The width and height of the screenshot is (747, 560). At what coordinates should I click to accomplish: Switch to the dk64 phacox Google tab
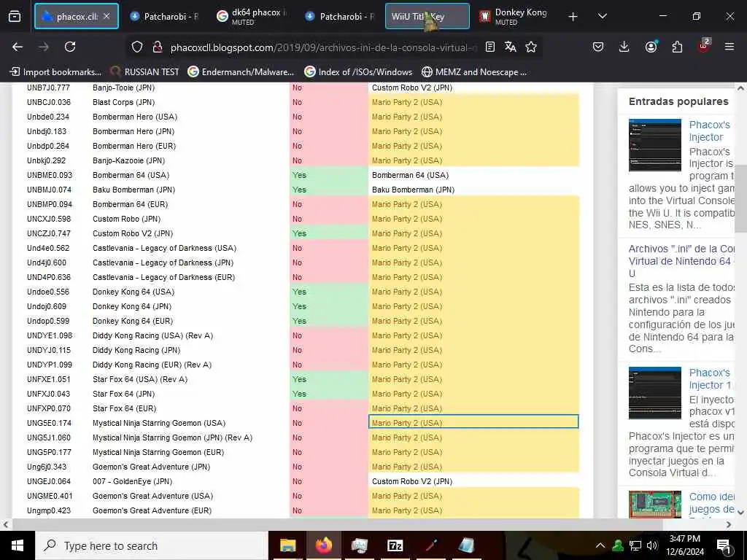(x=252, y=16)
